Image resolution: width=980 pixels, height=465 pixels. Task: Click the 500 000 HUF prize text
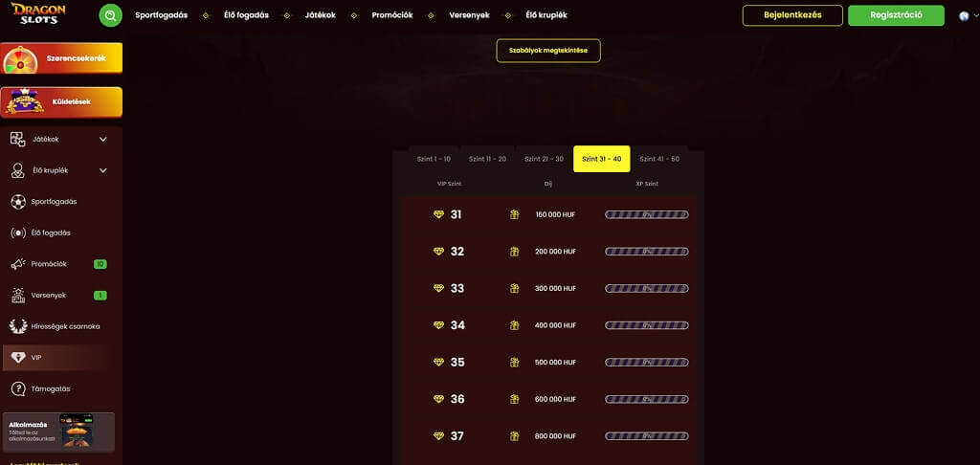556,362
